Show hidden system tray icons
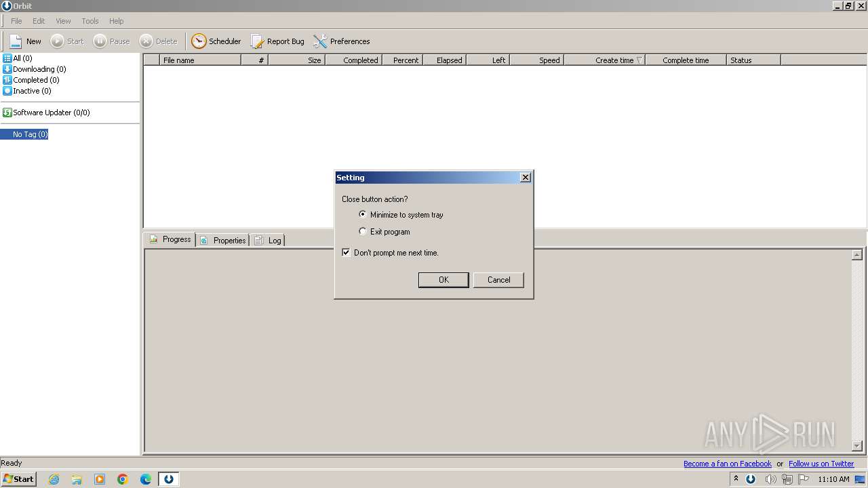Screen dimensions: 868x488 tap(736, 479)
